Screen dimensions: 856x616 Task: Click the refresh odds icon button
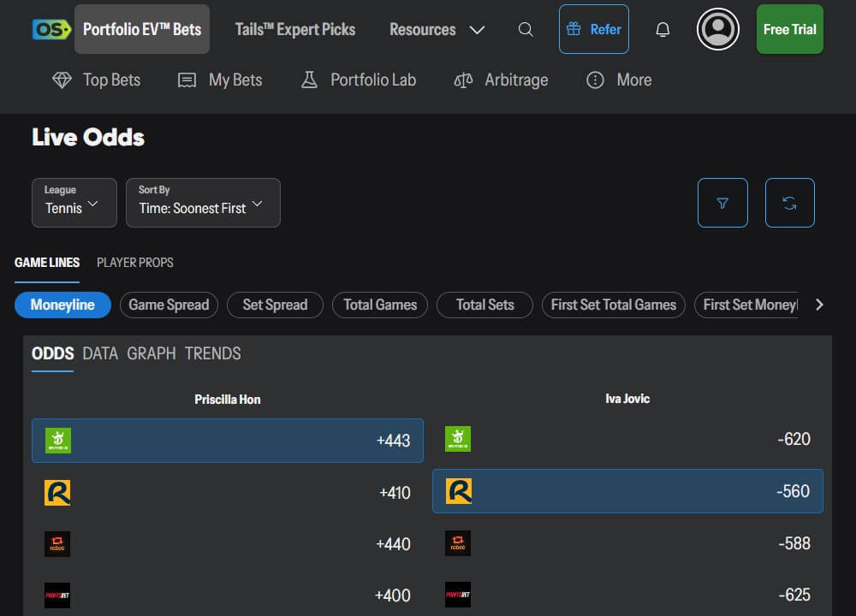[789, 203]
